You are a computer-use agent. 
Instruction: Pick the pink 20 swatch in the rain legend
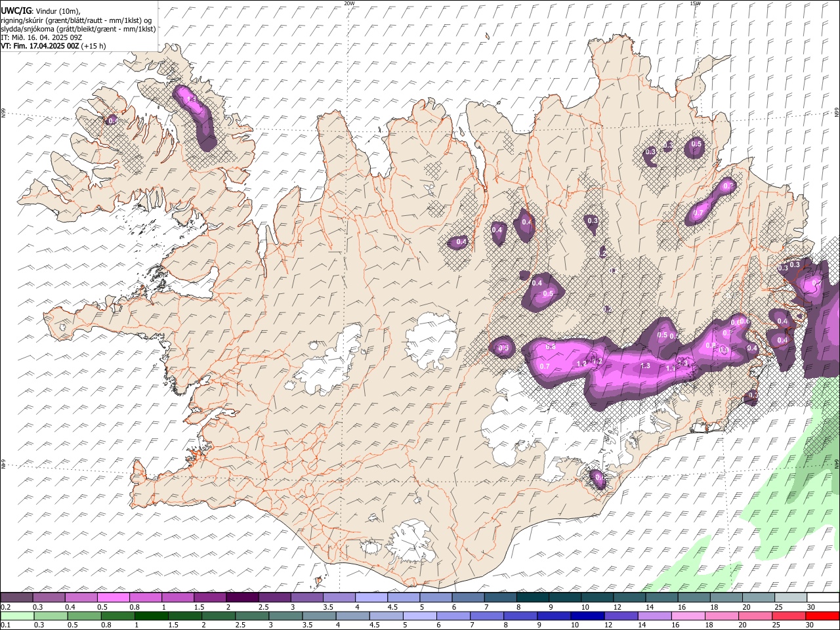(755, 616)
